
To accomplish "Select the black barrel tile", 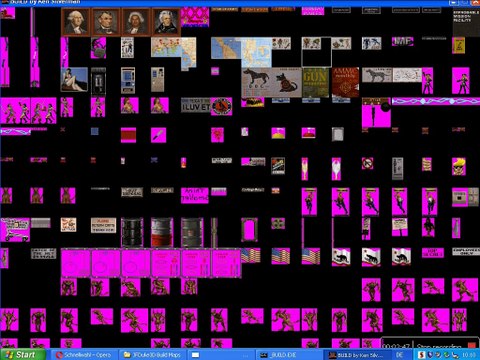I will (132, 232).
